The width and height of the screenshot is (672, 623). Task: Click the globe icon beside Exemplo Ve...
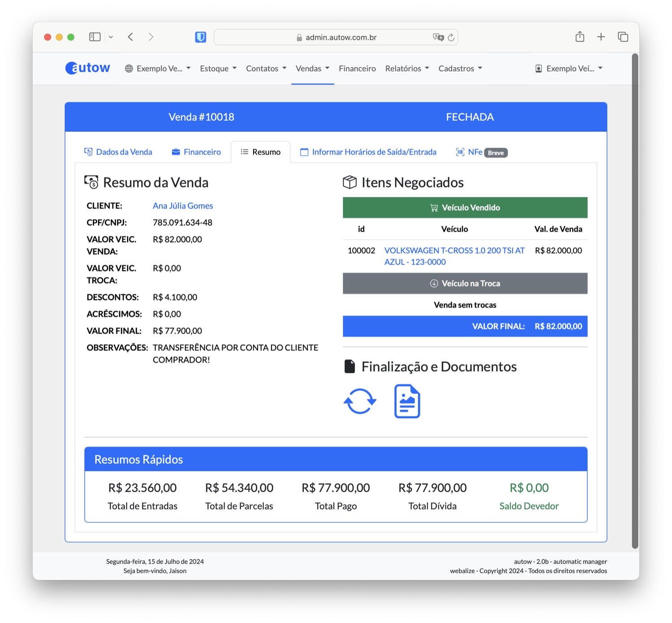pyautogui.click(x=129, y=69)
